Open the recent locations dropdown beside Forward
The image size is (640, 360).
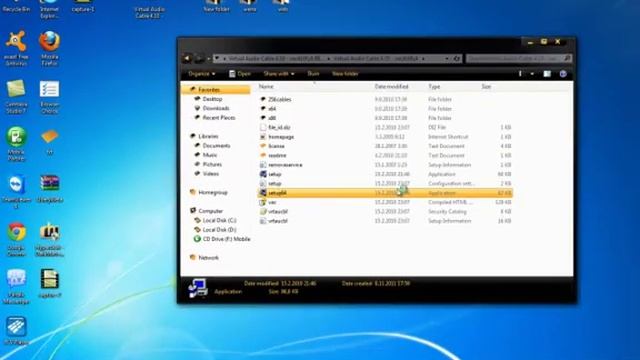(209, 58)
